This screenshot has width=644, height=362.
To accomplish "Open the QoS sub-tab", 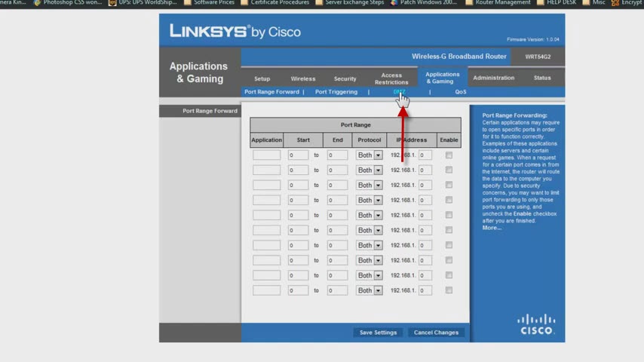I will point(461,91).
